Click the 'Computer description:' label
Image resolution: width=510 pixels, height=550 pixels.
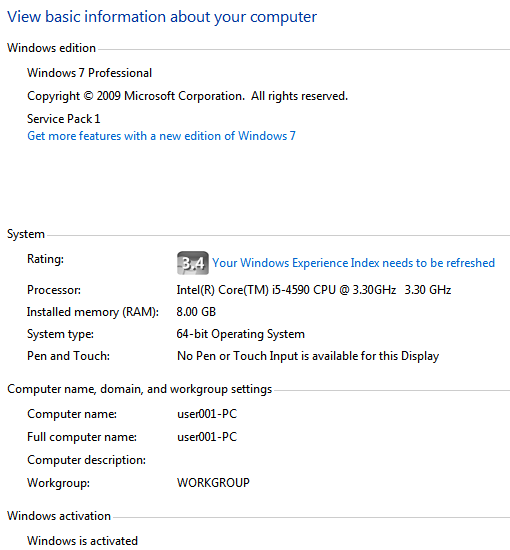[x=86, y=460]
